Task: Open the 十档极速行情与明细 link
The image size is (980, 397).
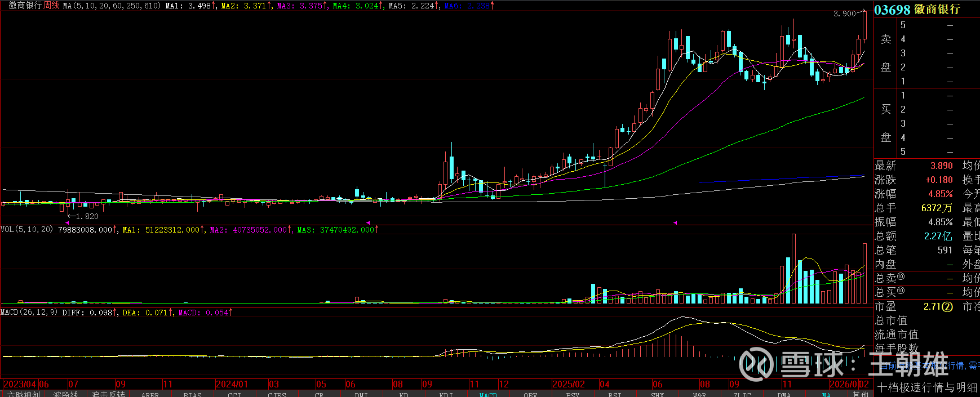Action: point(927,387)
